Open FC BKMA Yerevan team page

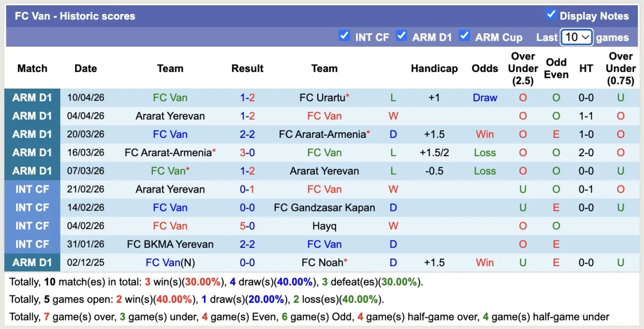coord(170,244)
